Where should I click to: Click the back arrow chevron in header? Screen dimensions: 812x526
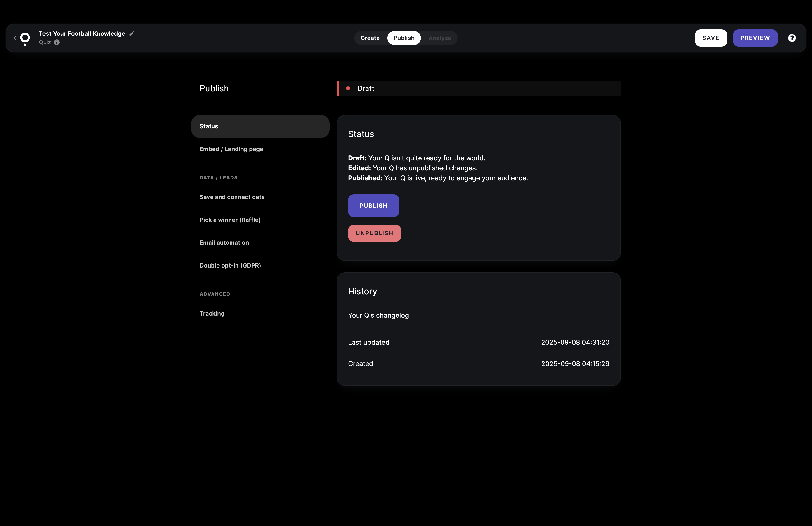15,38
